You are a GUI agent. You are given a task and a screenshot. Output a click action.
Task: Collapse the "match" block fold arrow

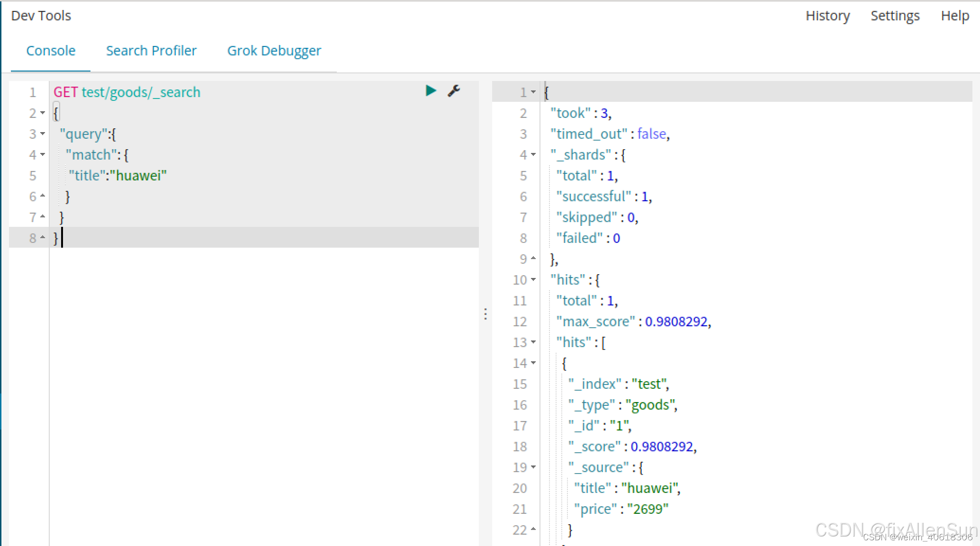tap(43, 154)
